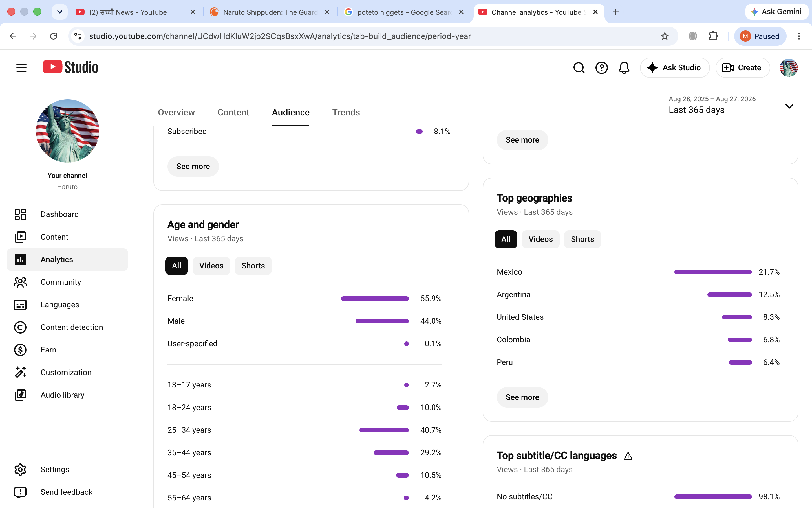
Task: Open the account avatar menu
Action: click(x=789, y=67)
